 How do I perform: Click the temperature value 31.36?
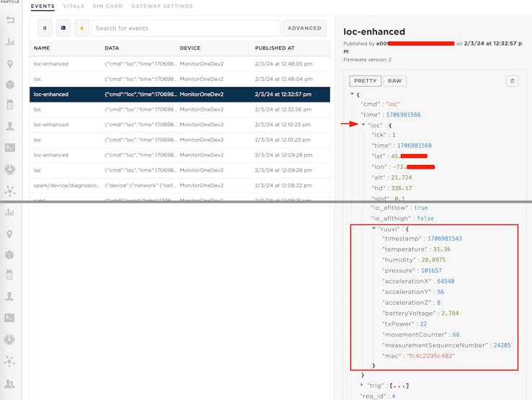click(x=441, y=249)
